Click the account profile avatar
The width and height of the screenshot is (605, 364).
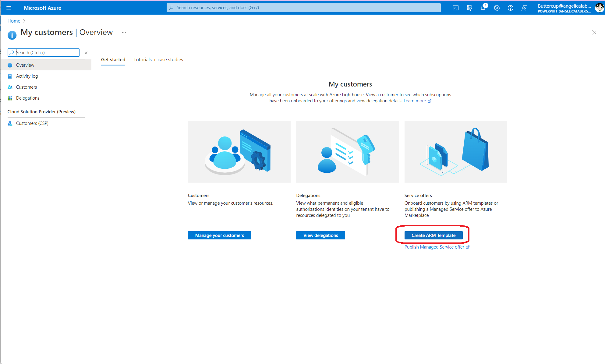point(599,8)
